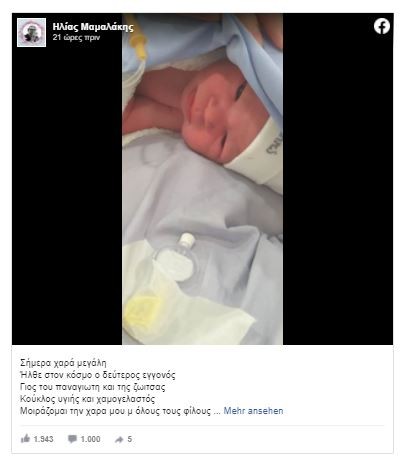Click the comment speech bubble icon

click(x=72, y=439)
